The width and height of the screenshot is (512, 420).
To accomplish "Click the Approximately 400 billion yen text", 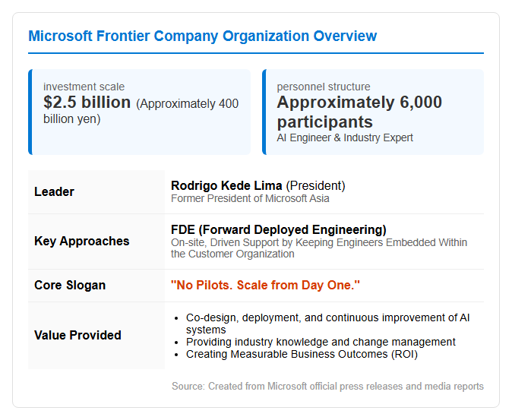I will click(141, 112).
